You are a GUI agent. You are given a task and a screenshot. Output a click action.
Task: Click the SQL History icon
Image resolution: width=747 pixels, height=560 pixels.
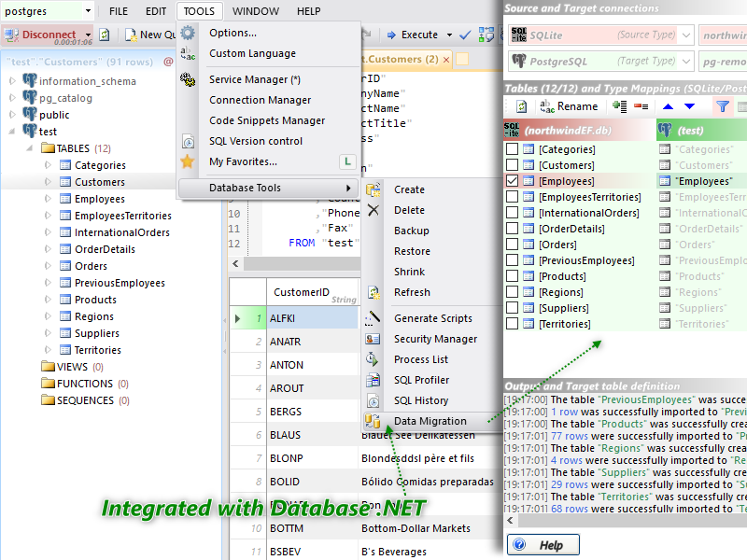pos(373,400)
